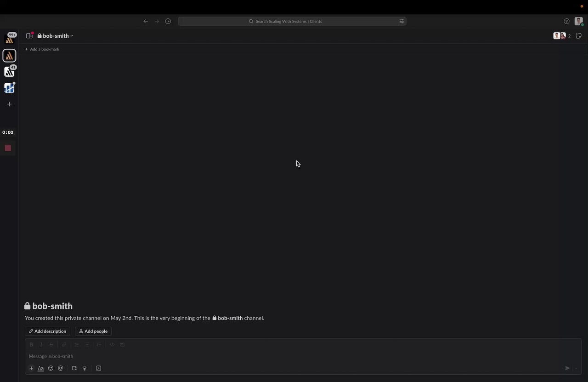Toggle the sidebar panel visibility
This screenshot has width=588, height=382.
[29, 36]
